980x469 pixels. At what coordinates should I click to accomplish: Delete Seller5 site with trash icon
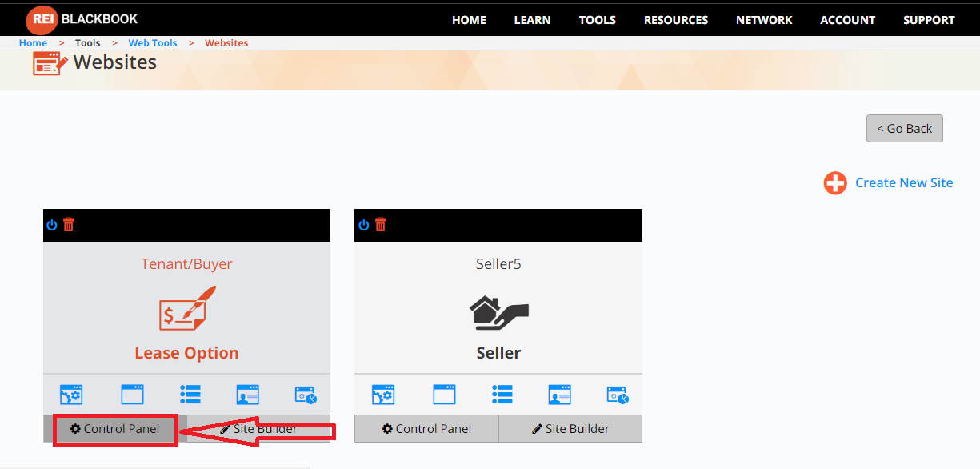[381, 225]
